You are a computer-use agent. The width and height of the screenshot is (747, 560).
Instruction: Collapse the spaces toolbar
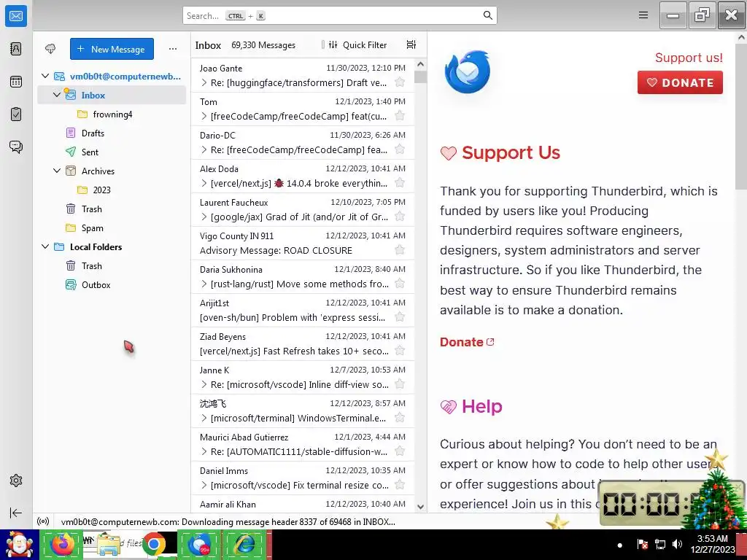click(x=16, y=513)
